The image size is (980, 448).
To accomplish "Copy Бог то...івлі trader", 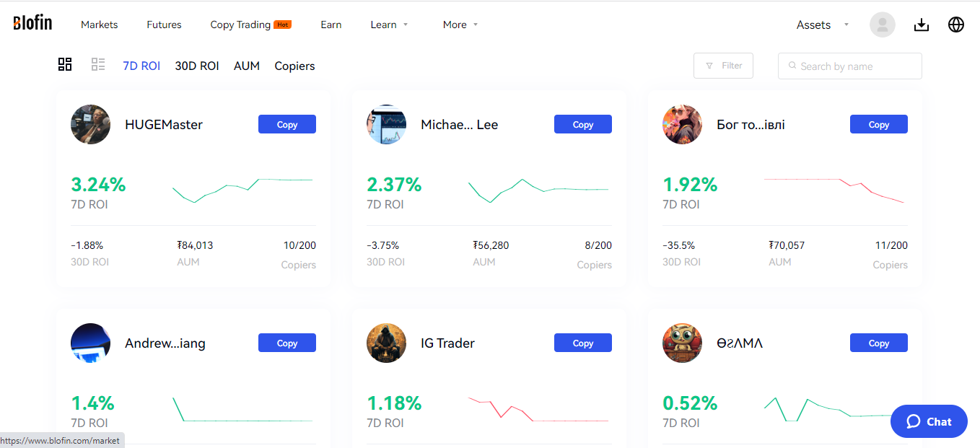I will pos(879,124).
